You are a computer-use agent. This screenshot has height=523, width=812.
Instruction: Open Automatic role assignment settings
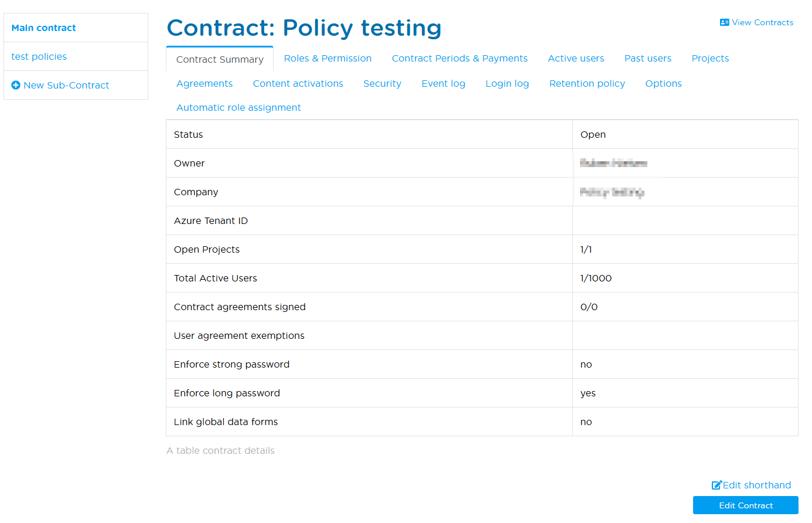pos(238,107)
